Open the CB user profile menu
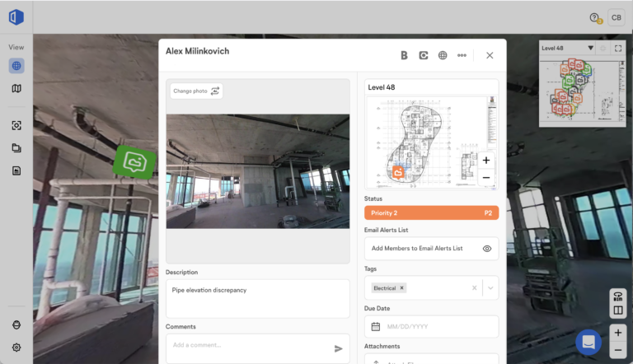The width and height of the screenshot is (633, 364). 616,17
